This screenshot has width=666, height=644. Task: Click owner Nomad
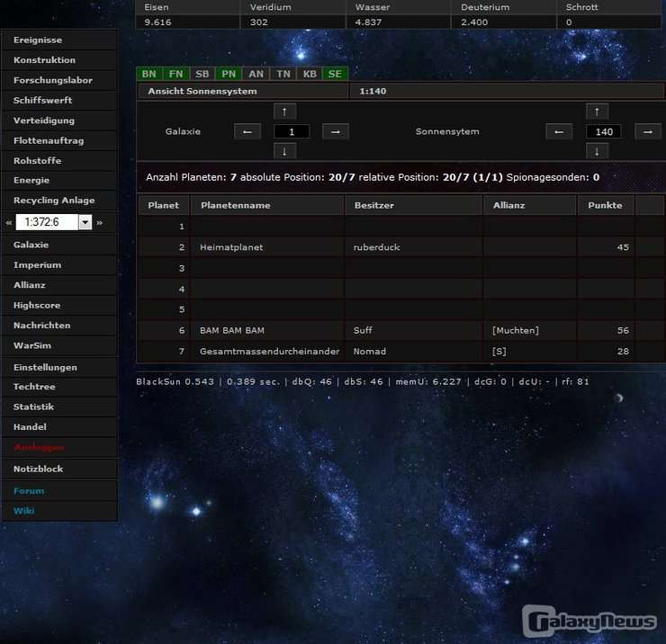pos(370,352)
